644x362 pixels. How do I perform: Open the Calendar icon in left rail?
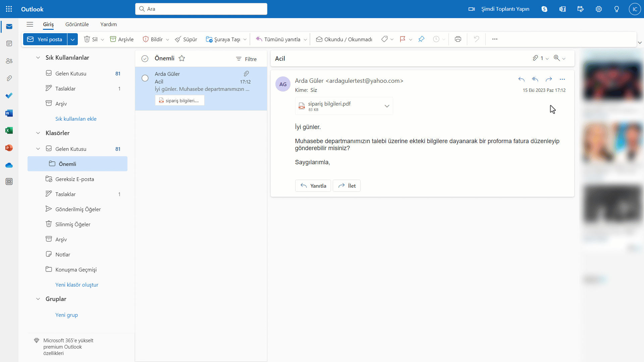coord(9,44)
